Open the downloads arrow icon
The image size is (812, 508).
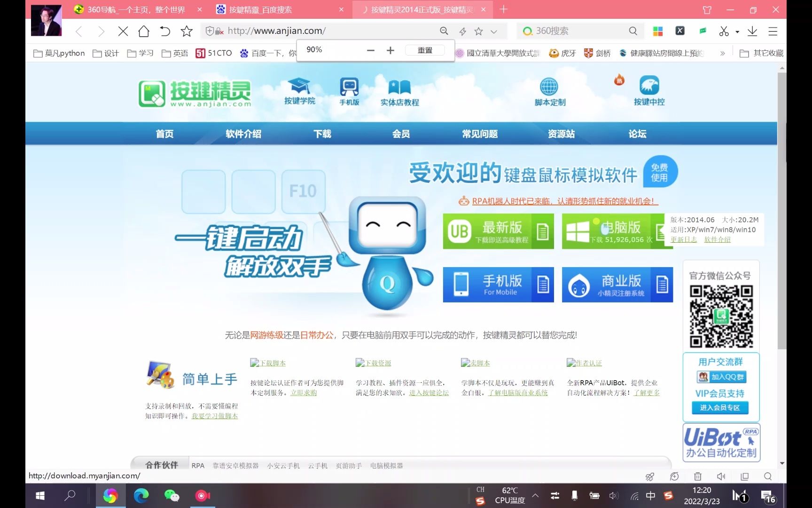coord(752,31)
